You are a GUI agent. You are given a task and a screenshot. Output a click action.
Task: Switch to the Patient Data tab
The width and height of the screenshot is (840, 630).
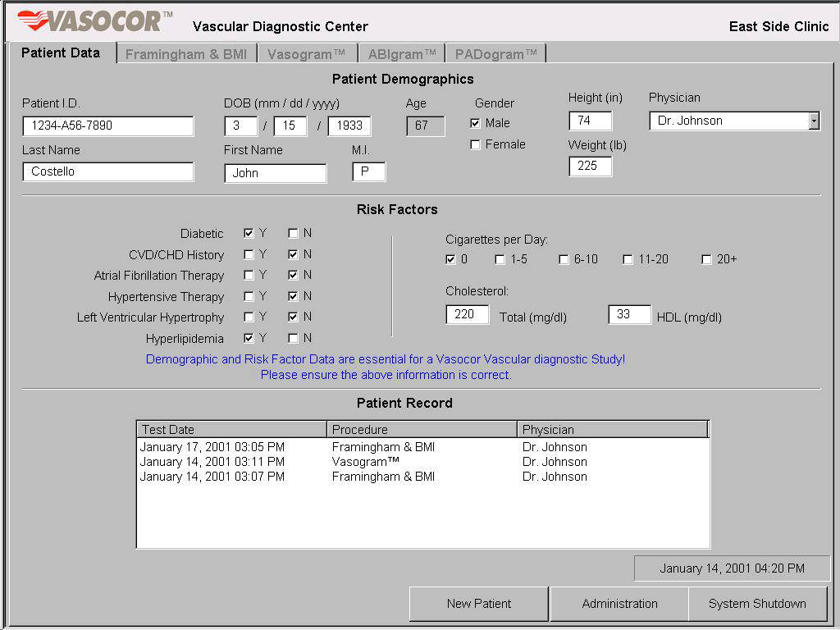click(x=61, y=53)
